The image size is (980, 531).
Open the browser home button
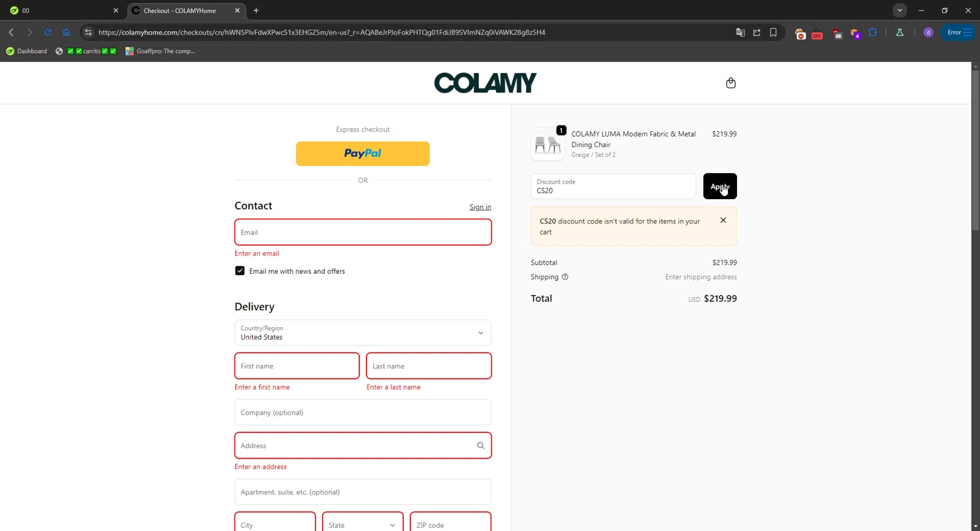[x=66, y=32]
